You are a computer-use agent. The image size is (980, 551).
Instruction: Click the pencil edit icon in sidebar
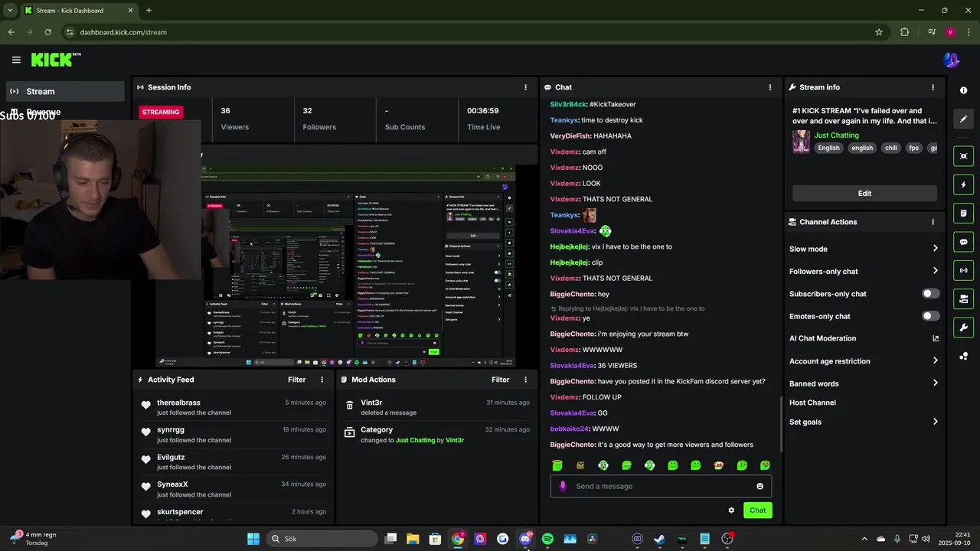963,119
